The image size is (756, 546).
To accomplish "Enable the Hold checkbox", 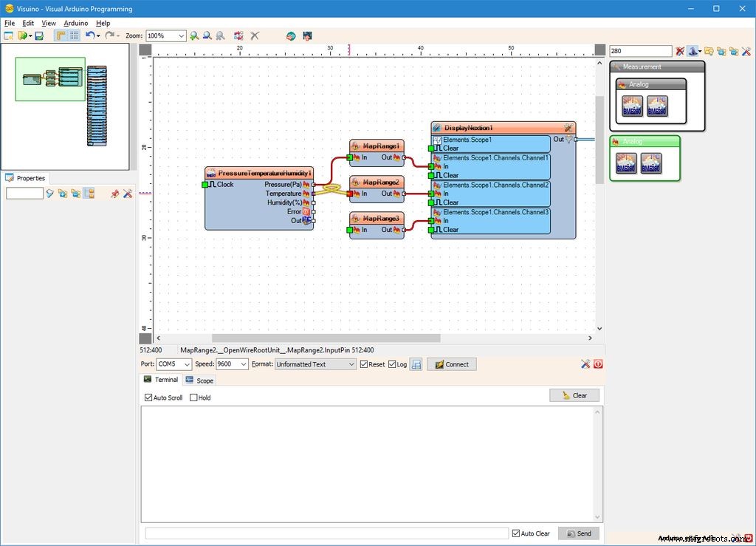I will point(194,397).
